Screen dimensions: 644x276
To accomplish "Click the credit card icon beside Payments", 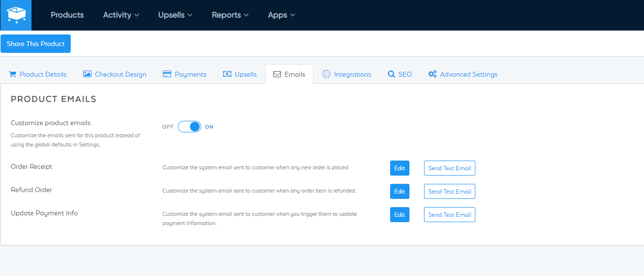I will 167,74.
